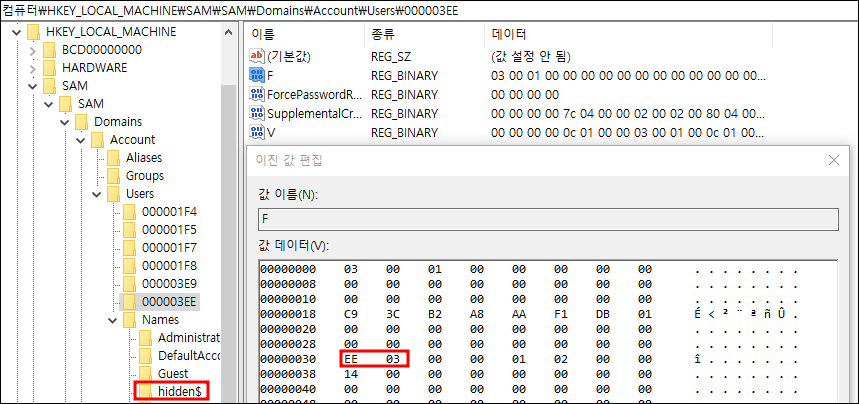Select the Guest key in tree
Screen dimensions: 859x404
coord(173,373)
